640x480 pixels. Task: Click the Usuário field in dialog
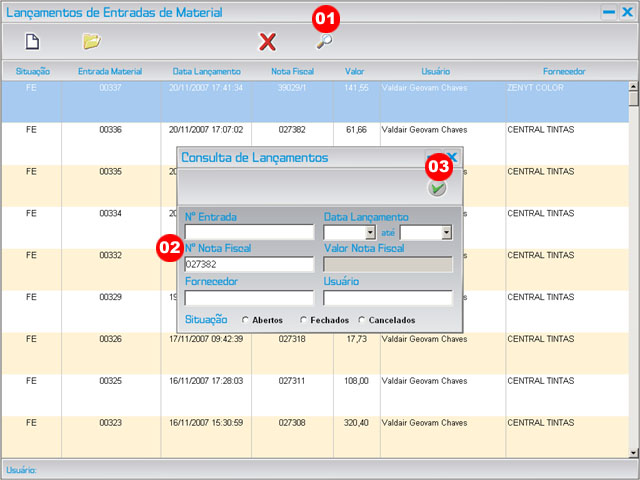[x=388, y=297]
